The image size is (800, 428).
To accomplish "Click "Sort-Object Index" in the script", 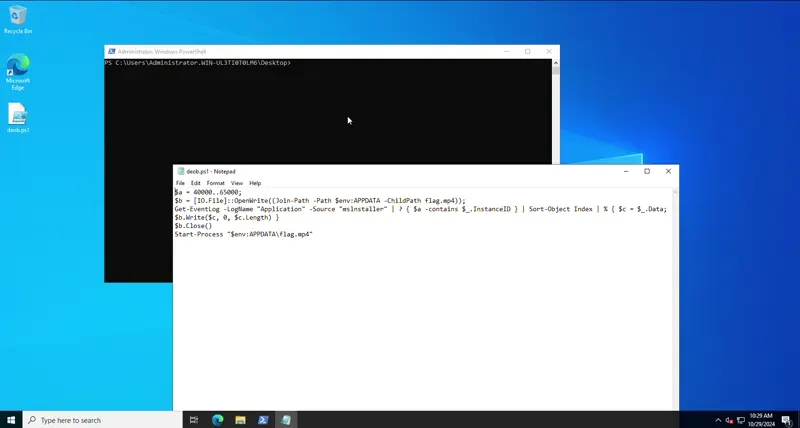I will [560, 209].
